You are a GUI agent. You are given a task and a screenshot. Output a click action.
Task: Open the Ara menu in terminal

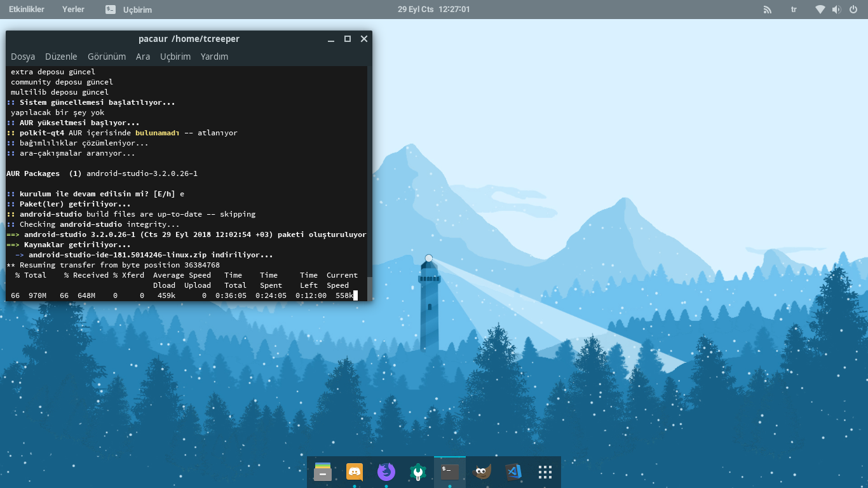pyautogui.click(x=143, y=57)
